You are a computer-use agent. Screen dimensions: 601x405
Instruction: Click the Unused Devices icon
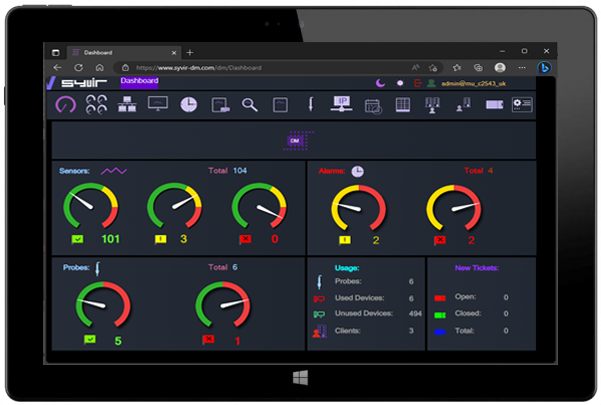[319, 314]
